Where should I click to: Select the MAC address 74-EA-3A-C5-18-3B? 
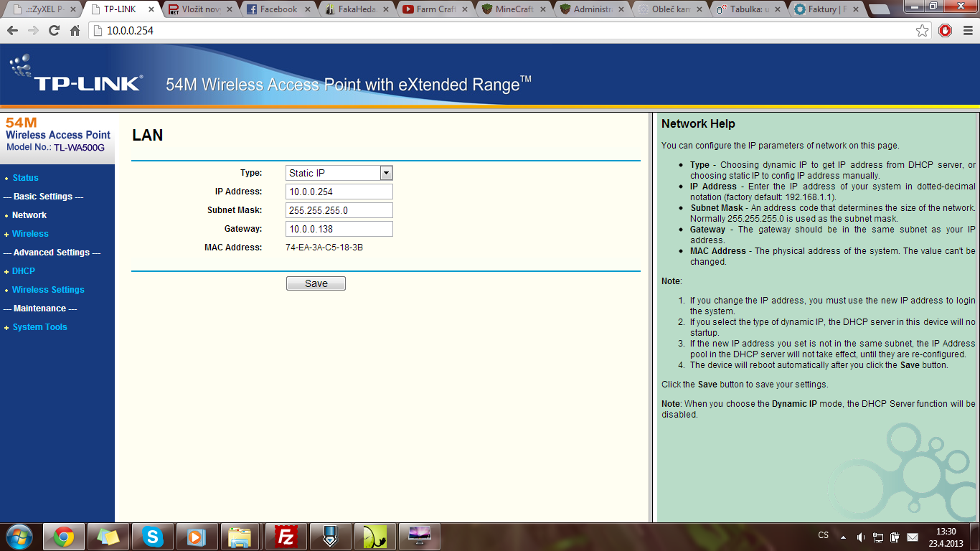click(x=324, y=248)
